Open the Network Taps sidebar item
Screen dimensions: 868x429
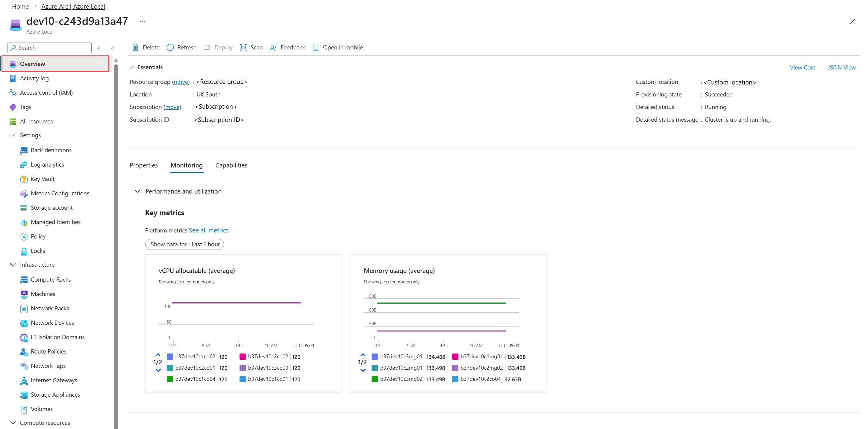pyautogui.click(x=48, y=365)
